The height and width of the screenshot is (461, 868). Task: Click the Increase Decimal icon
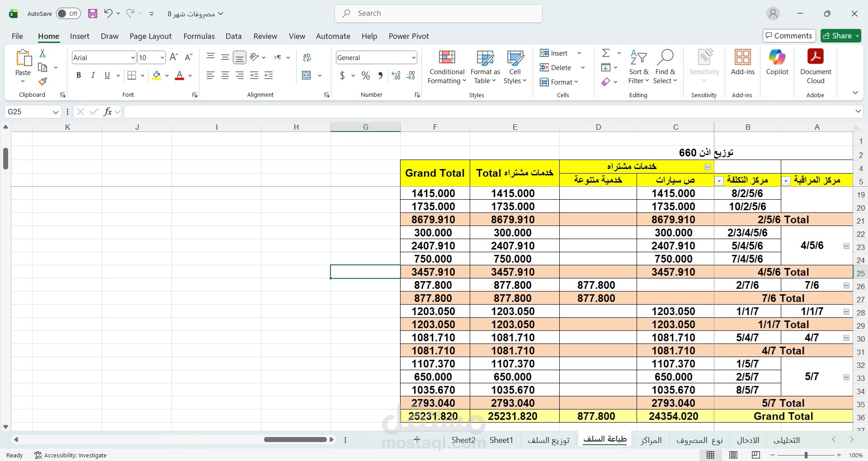tap(396, 75)
